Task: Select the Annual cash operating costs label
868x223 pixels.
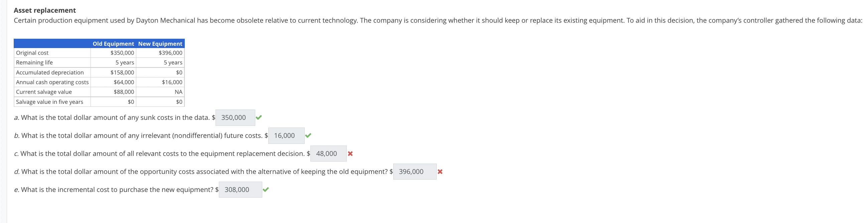Action: tap(52, 82)
